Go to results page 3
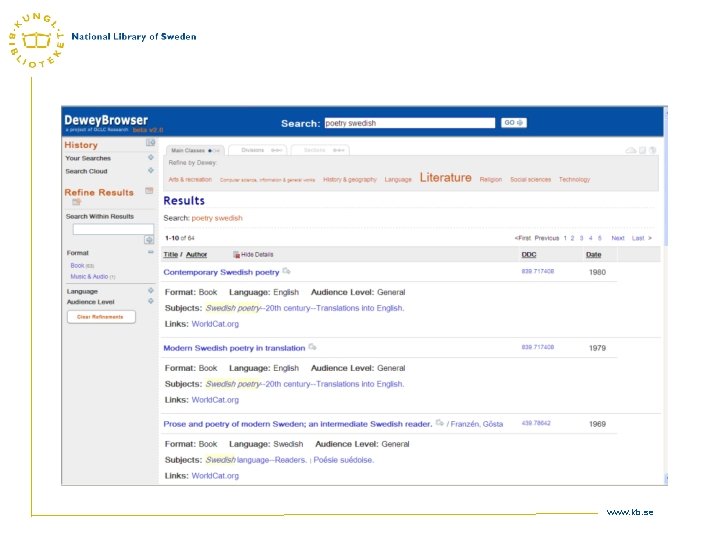This screenshot has width=720, height=540. (581, 238)
